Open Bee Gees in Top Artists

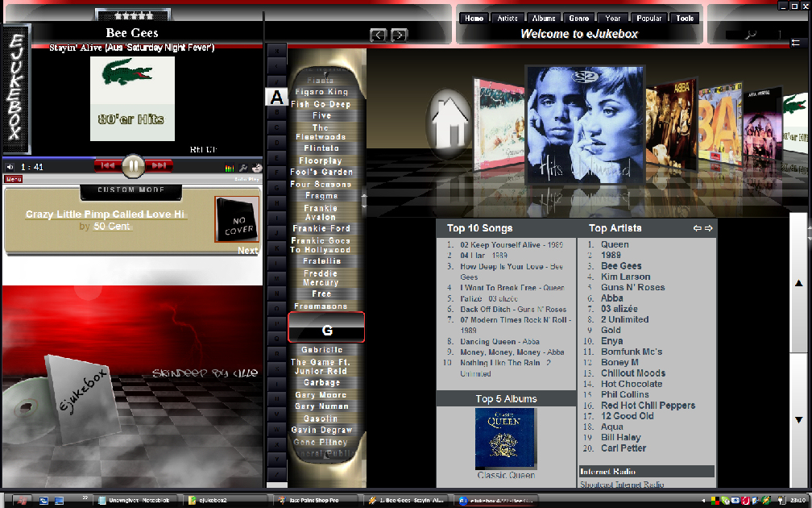pos(621,266)
